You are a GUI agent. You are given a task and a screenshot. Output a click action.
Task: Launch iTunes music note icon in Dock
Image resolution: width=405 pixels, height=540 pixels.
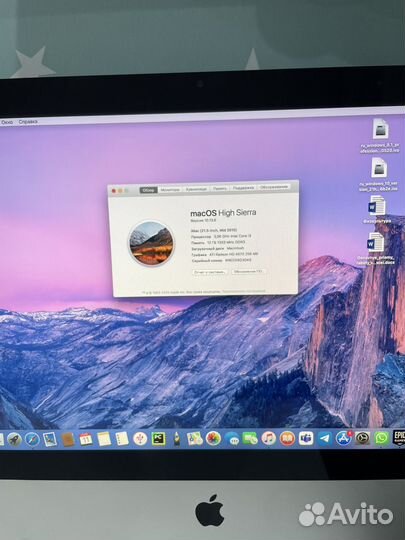pos(269,438)
